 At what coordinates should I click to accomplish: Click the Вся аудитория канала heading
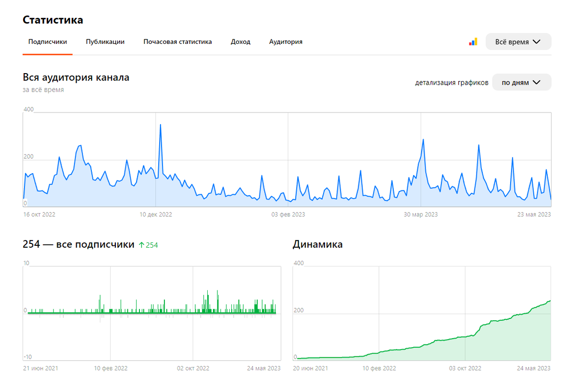point(76,77)
